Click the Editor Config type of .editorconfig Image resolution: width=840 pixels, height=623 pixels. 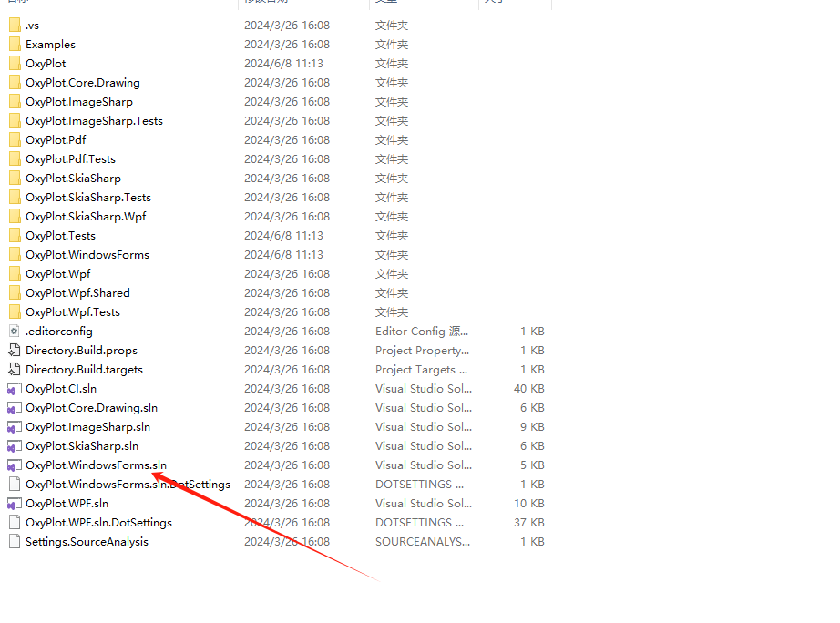422,332
